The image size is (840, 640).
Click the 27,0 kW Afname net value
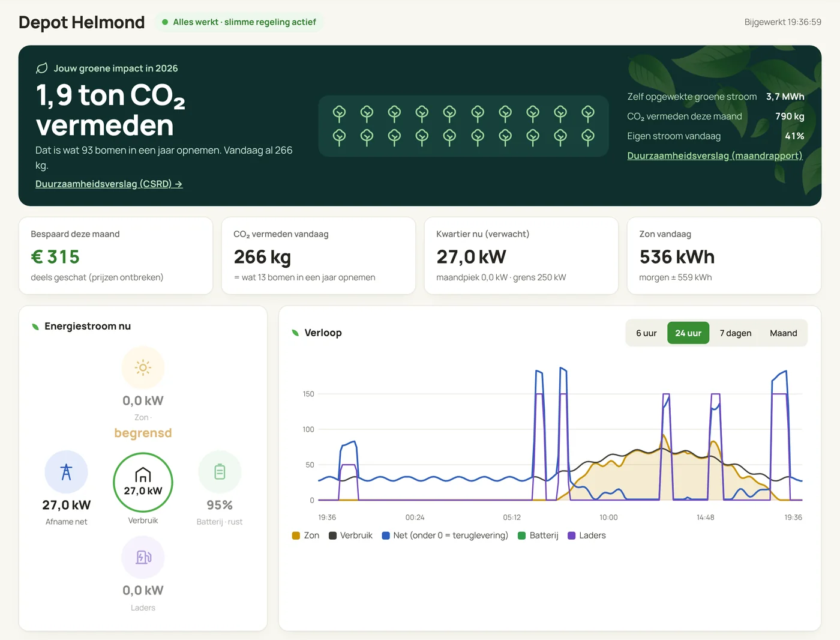click(x=66, y=505)
